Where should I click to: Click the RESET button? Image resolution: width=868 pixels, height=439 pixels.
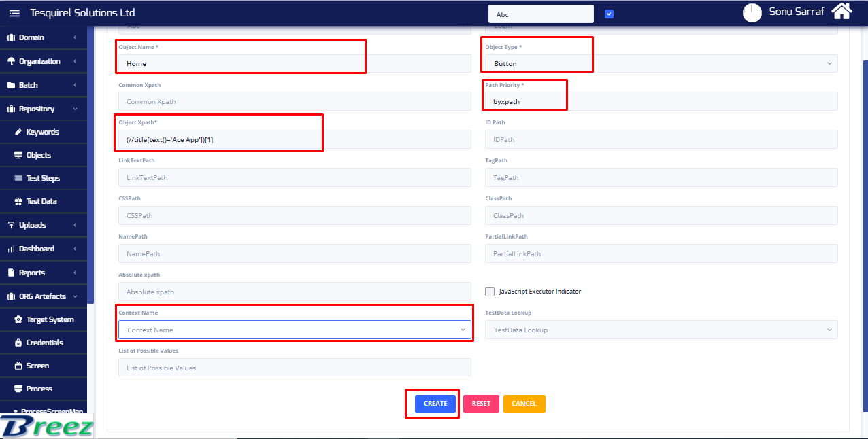(481, 404)
